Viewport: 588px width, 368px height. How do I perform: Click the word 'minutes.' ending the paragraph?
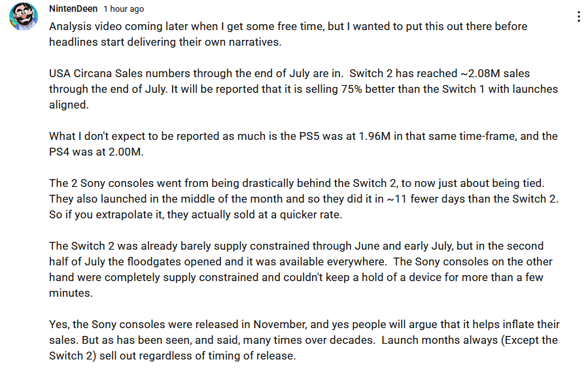(x=71, y=293)
